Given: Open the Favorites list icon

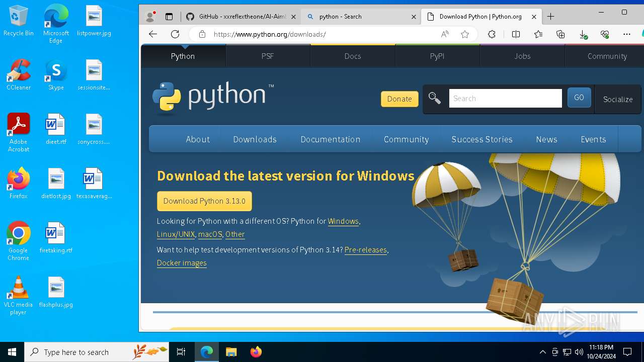Looking at the screenshot, I should coord(538,34).
